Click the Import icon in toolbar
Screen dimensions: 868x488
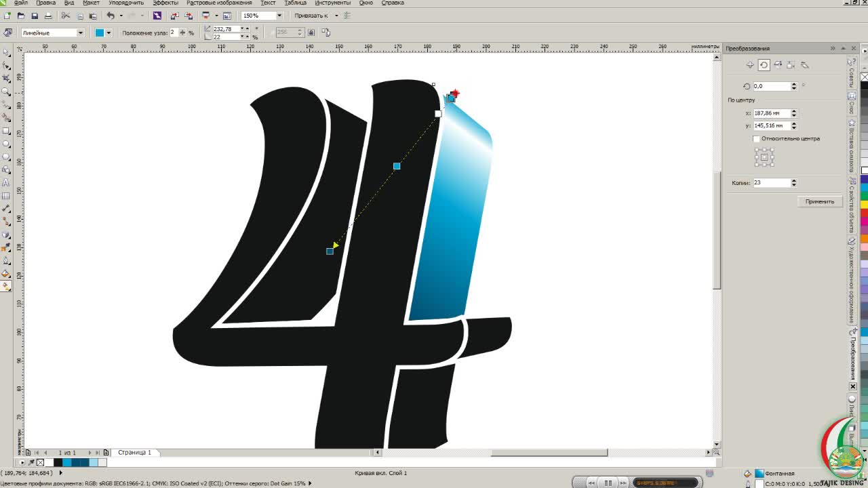pyautogui.click(x=175, y=15)
